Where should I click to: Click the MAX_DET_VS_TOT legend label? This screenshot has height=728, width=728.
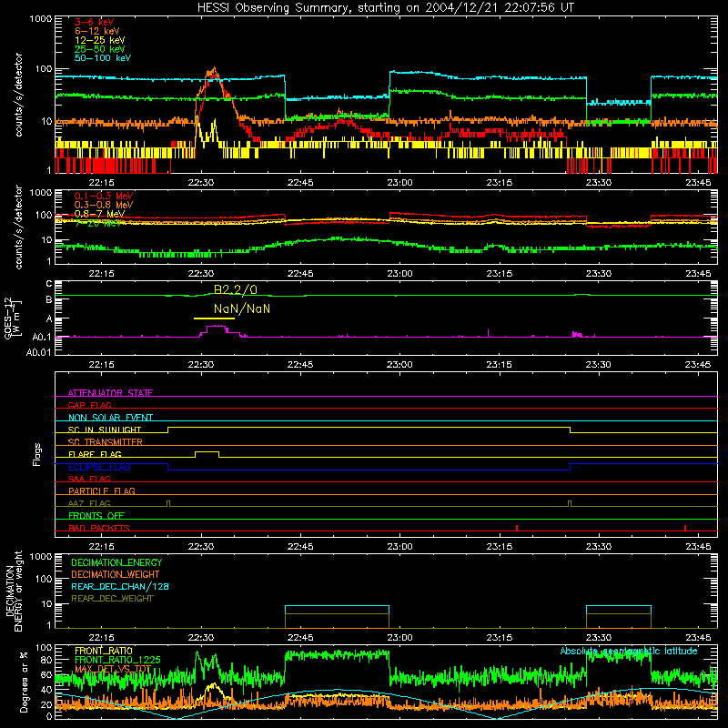click(x=113, y=669)
